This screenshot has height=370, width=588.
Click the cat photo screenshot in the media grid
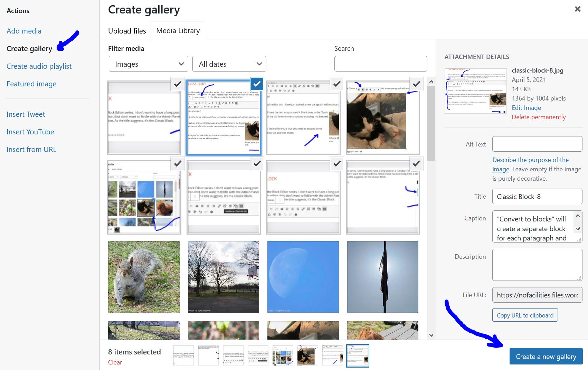pos(383,118)
